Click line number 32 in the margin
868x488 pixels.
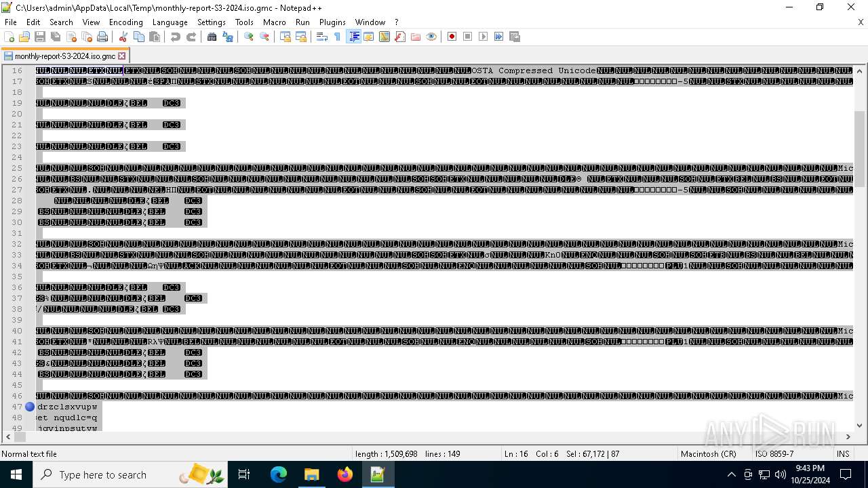pyautogui.click(x=18, y=244)
